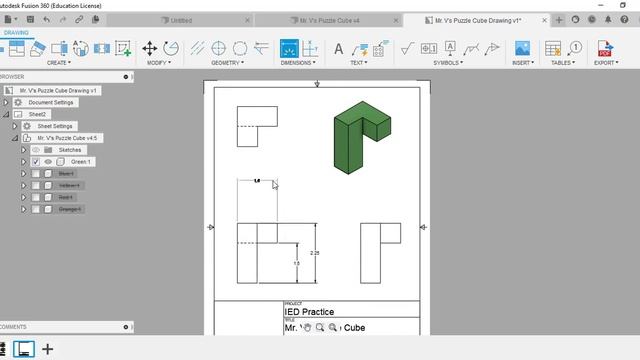Select the Table tool
Image resolution: width=640 pixels, height=360 pixels.
point(553,48)
